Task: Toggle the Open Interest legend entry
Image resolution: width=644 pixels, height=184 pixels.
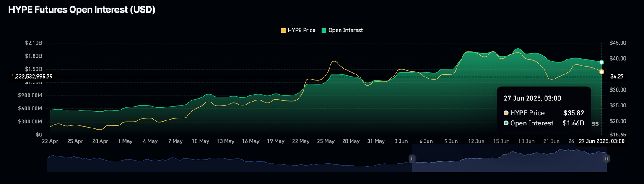Action: click(x=345, y=31)
